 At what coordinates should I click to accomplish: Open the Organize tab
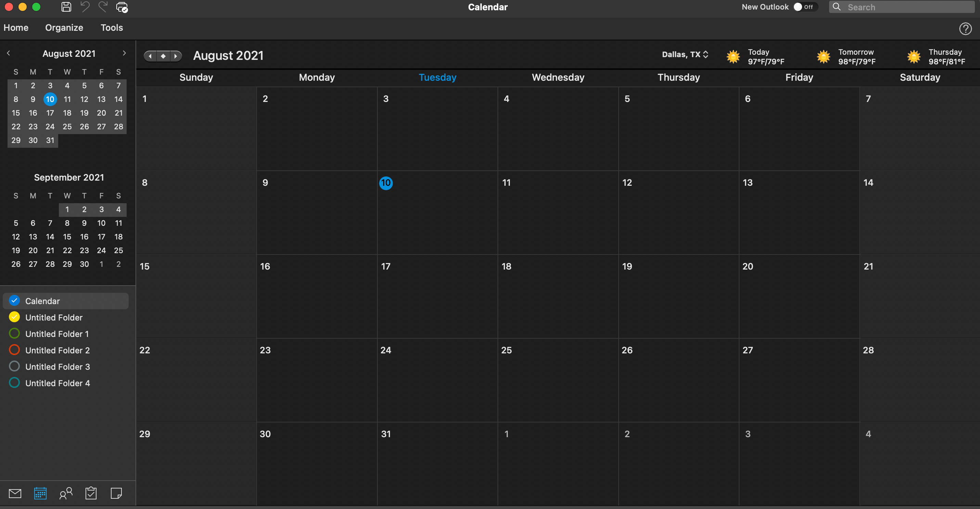[x=64, y=28]
